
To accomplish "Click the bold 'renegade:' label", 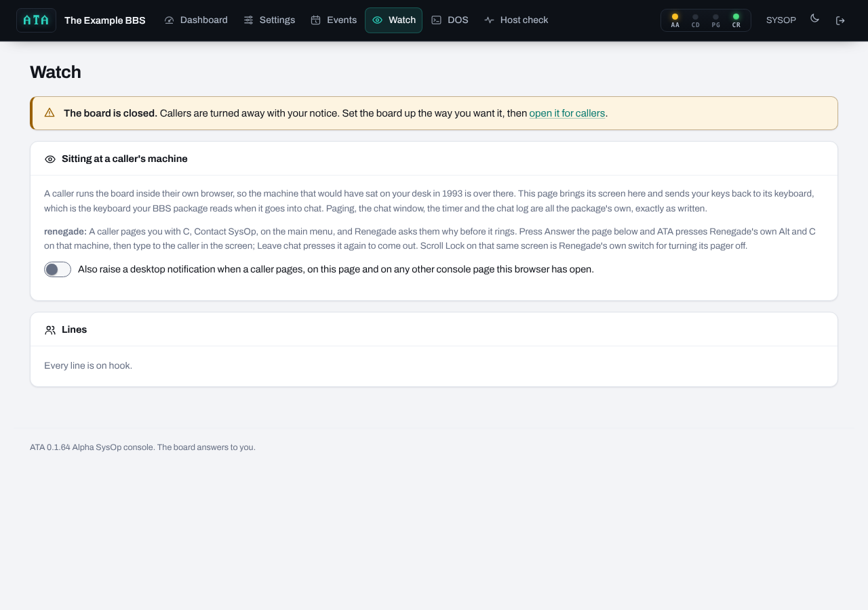I will click(65, 231).
